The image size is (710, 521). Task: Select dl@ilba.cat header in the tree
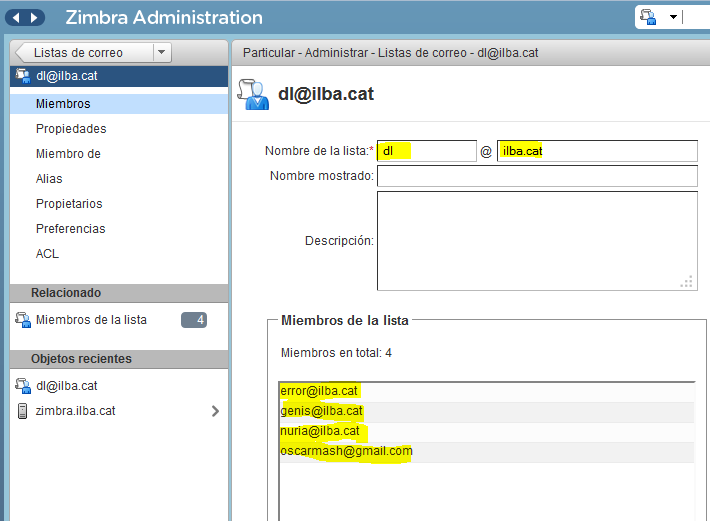(119, 76)
